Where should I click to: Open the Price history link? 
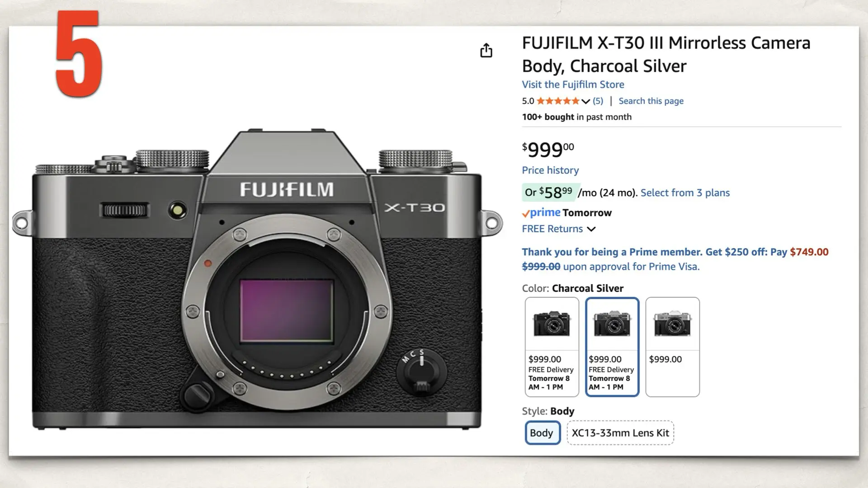click(x=550, y=170)
